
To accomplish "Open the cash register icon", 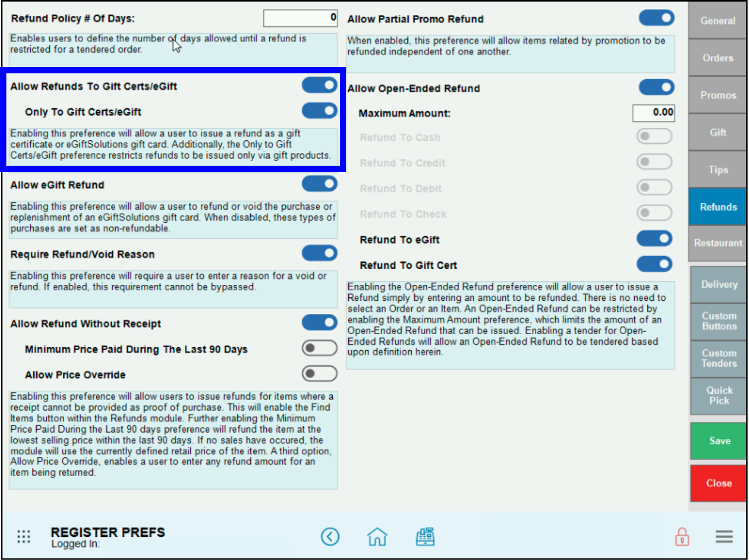I will 425,536.
